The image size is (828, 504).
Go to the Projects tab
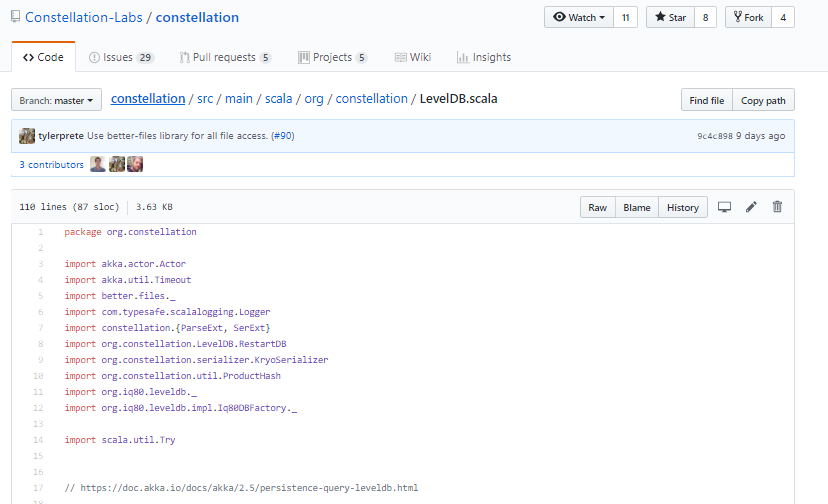[x=333, y=57]
